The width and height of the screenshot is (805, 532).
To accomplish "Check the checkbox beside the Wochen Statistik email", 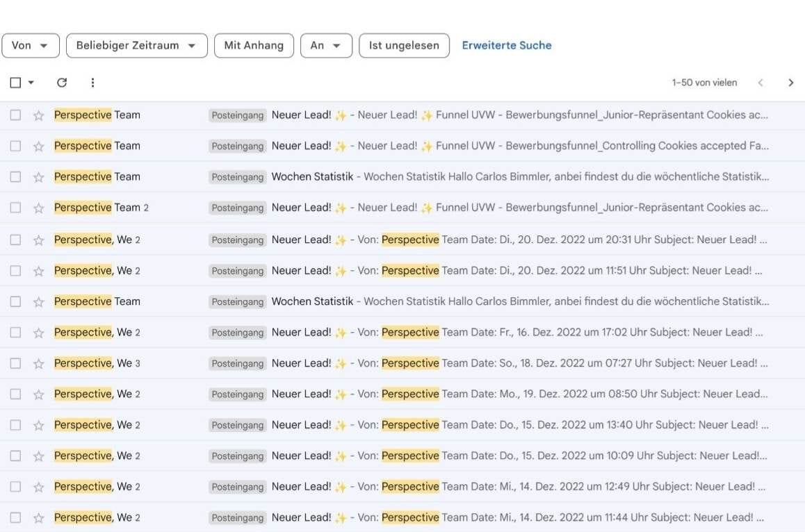I will click(x=15, y=176).
